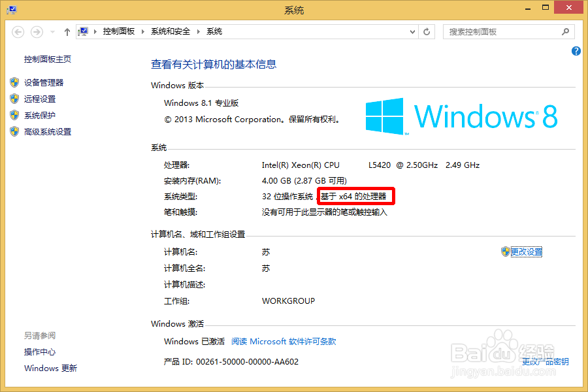
Task: Expand the chevron before 系统 breadcrumb
Action: pos(199,31)
